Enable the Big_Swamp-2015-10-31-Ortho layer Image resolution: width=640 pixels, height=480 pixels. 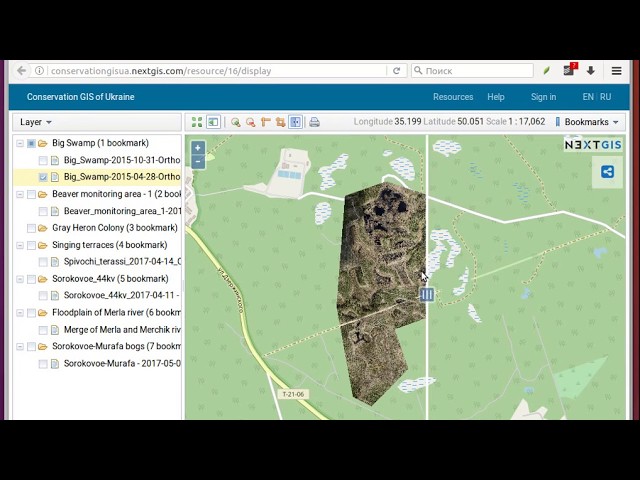click(x=43, y=160)
